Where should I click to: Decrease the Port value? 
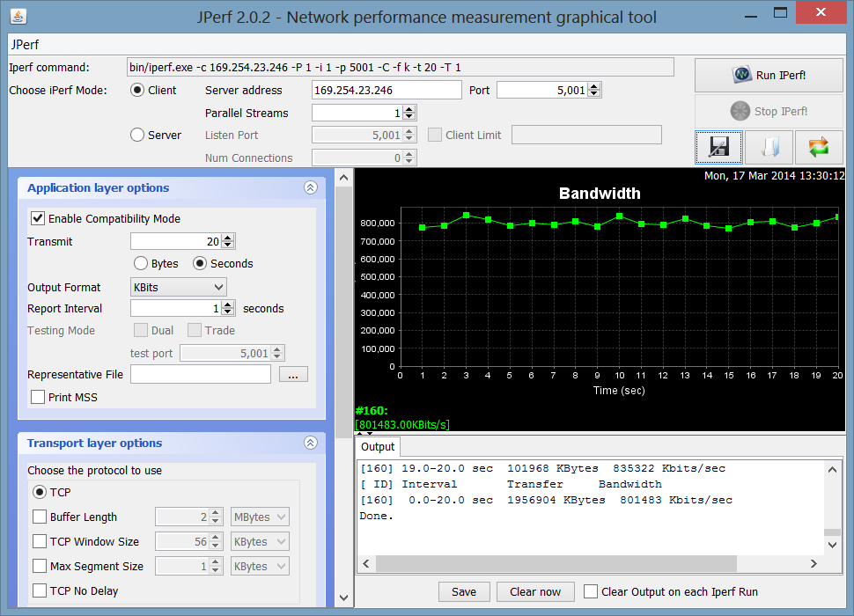click(595, 94)
